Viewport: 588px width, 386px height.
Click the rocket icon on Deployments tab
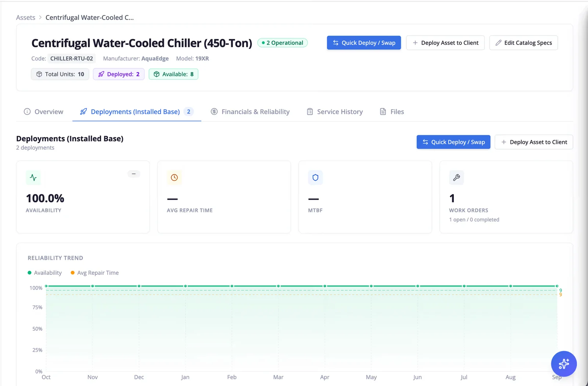(83, 111)
